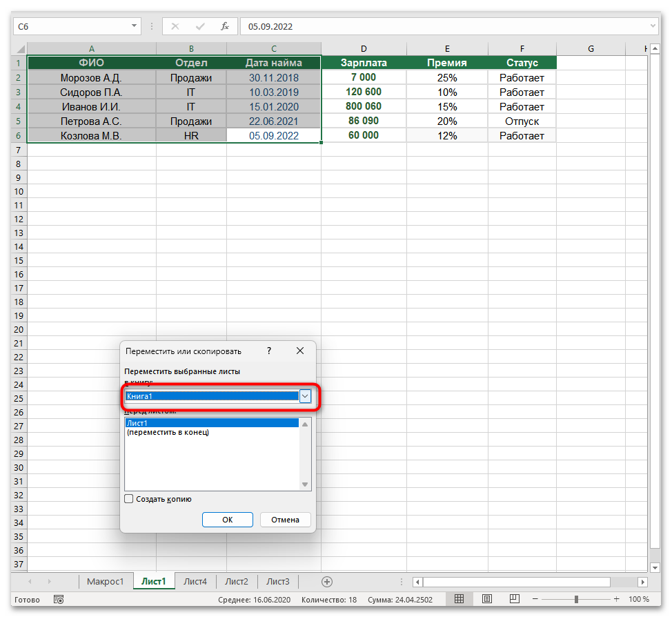Click the macro recording icon in status bar
672x617 pixels.
[59, 599]
